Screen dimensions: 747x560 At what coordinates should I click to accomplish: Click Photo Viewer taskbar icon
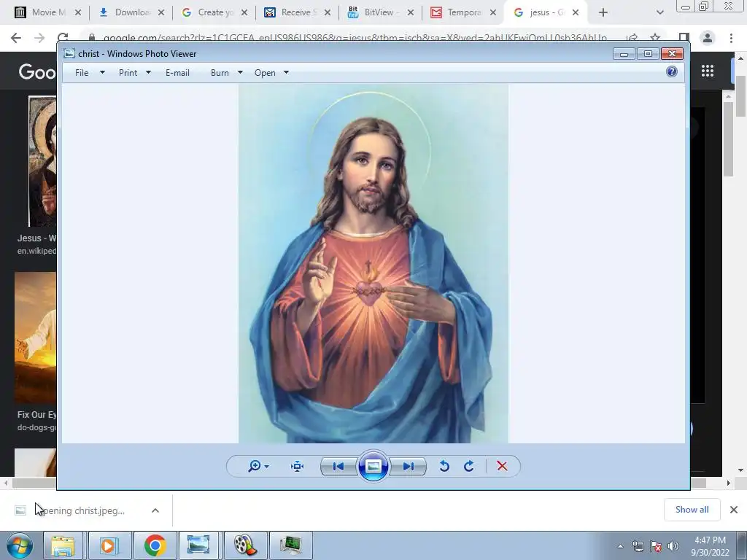pyautogui.click(x=198, y=545)
